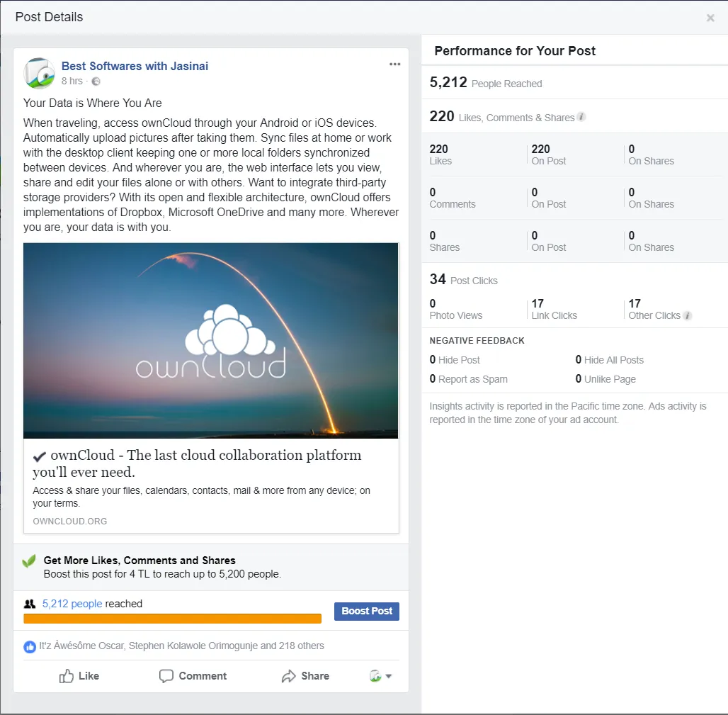Screen dimensions: 728x715
Task: Open the ownCloud link preview headline
Action: [198, 463]
